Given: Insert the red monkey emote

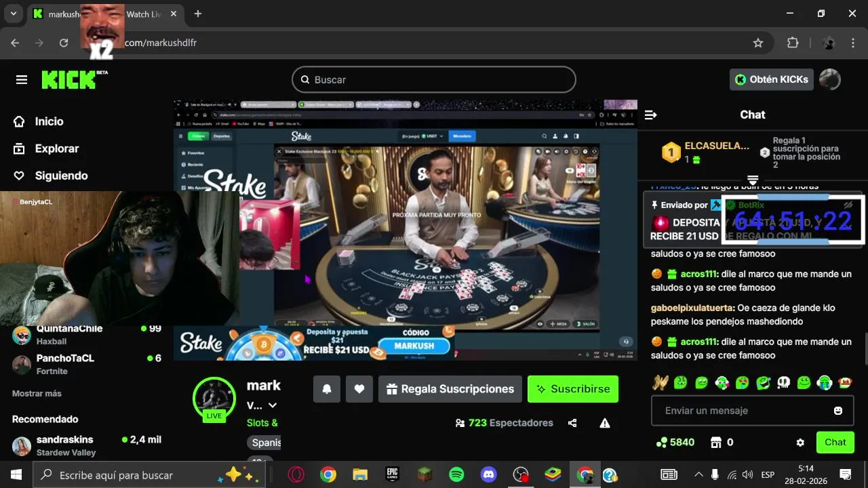Looking at the screenshot, I should pyautogui.click(x=845, y=382).
